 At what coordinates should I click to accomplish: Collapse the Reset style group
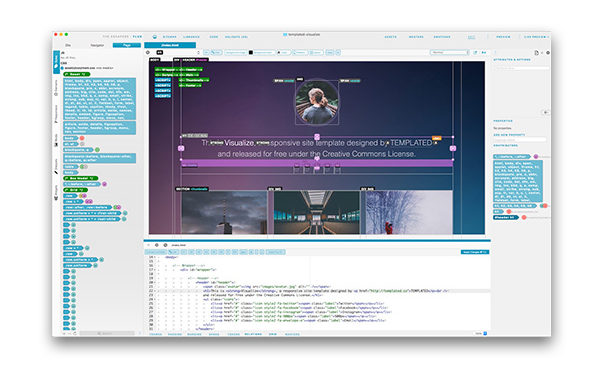tap(77, 74)
